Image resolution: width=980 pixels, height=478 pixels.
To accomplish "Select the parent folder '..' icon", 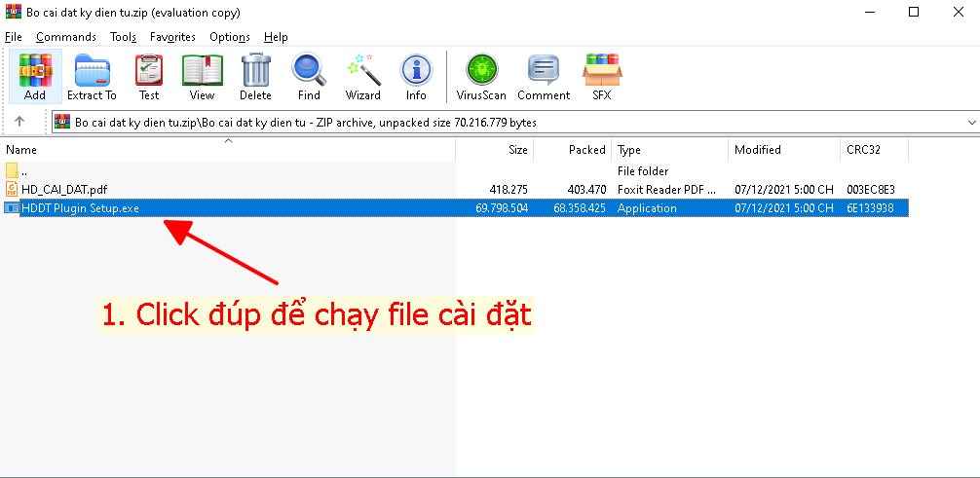I will (12, 170).
